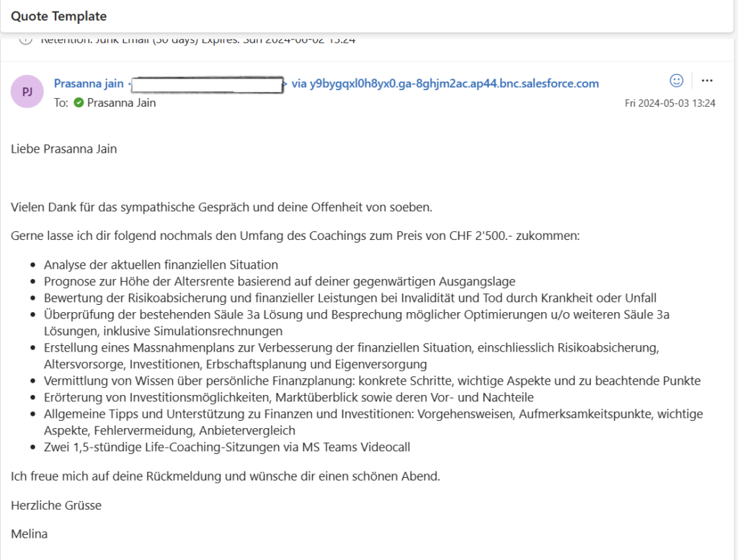738x560 pixels.
Task: Click the signature name Melina
Action: click(29, 534)
